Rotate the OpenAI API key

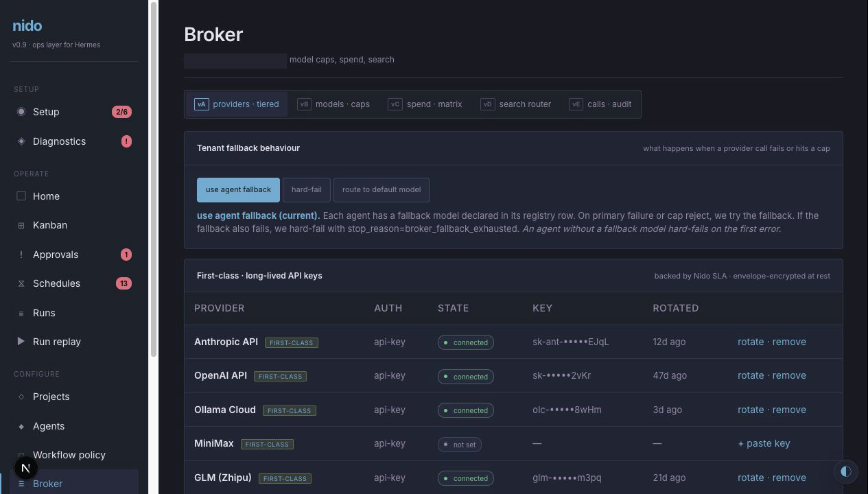pyautogui.click(x=751, y=375)
